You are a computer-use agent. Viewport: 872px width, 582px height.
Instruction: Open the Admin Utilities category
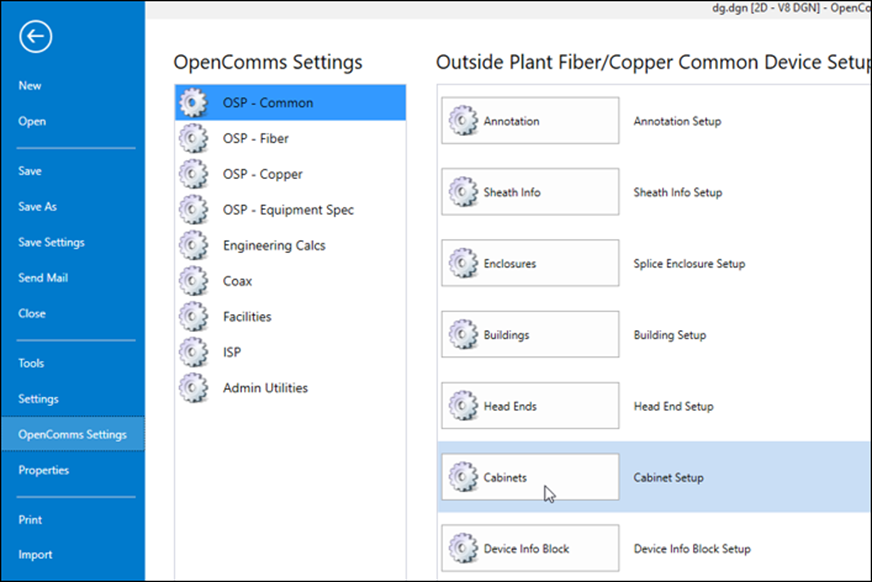point(290,387)
